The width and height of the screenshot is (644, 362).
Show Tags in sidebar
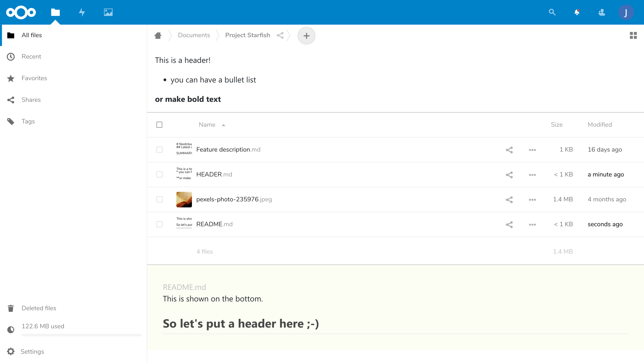pyautogui.click(x=73, y=121)
